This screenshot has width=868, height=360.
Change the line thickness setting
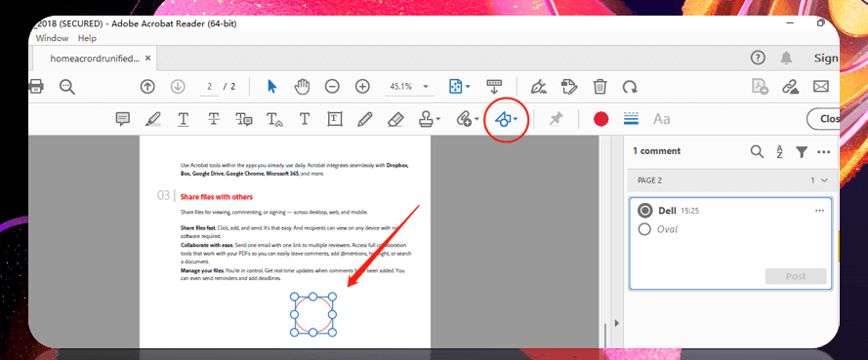pyautogui.click(x=631, y=118)
